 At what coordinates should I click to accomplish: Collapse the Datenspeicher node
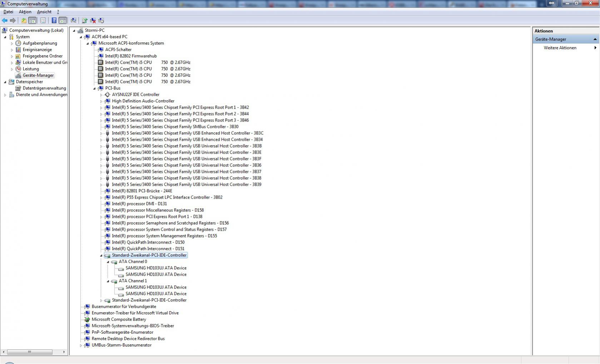(5, 82)
